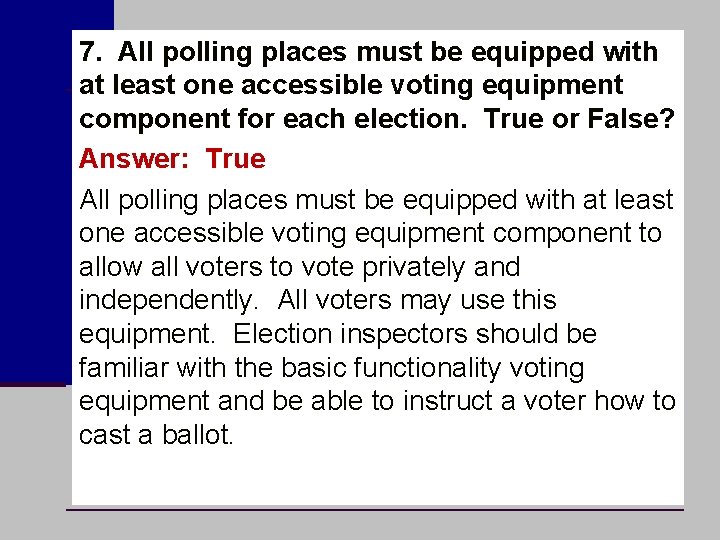Viewport: 720px width, 540px height.
Task: Select the bold line "at least one accessible voting equipment"
Action: click(351, 86)
